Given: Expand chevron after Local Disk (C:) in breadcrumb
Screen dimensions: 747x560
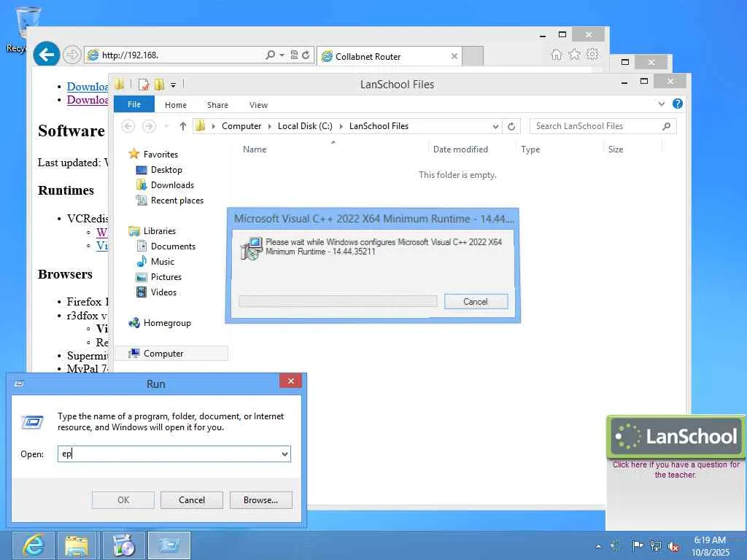Looking at the screenshot, I should click(x=341, y=126).
